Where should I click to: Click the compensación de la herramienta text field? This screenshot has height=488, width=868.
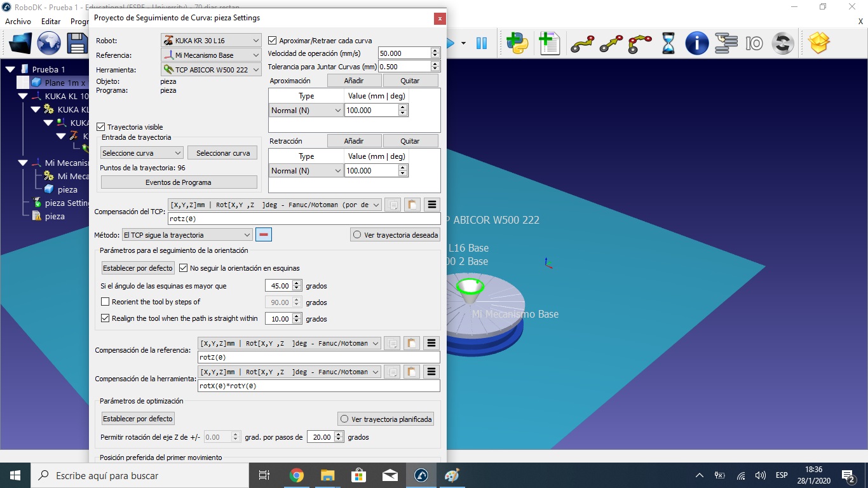click(x=319, y=386)
